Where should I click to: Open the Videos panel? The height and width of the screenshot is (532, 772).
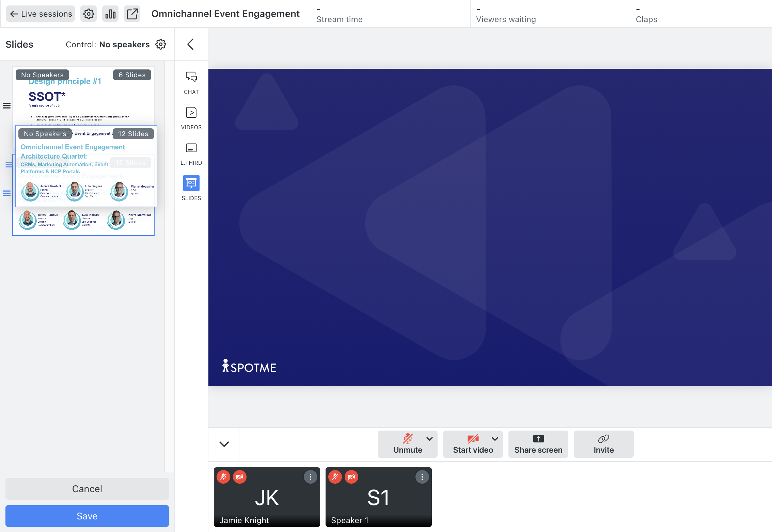191,118
